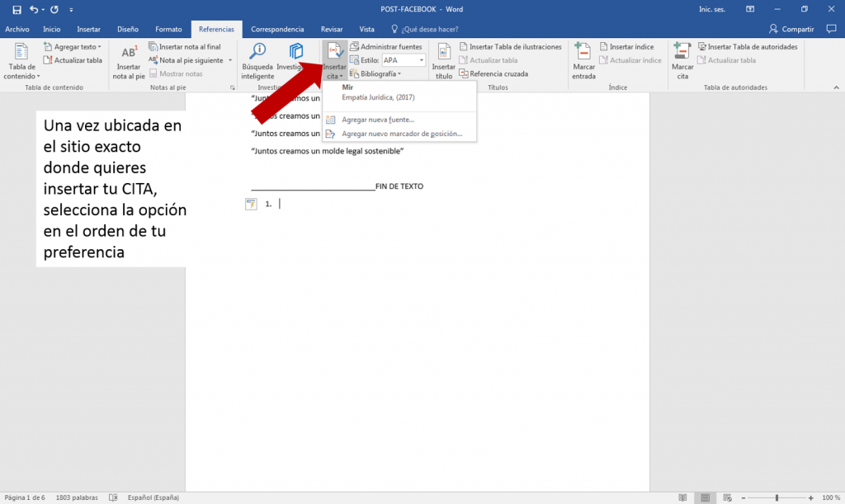Click the zoom in plus button
This screenshot has width=845, height=504.
pyautogui.click(x=810, y=498)
